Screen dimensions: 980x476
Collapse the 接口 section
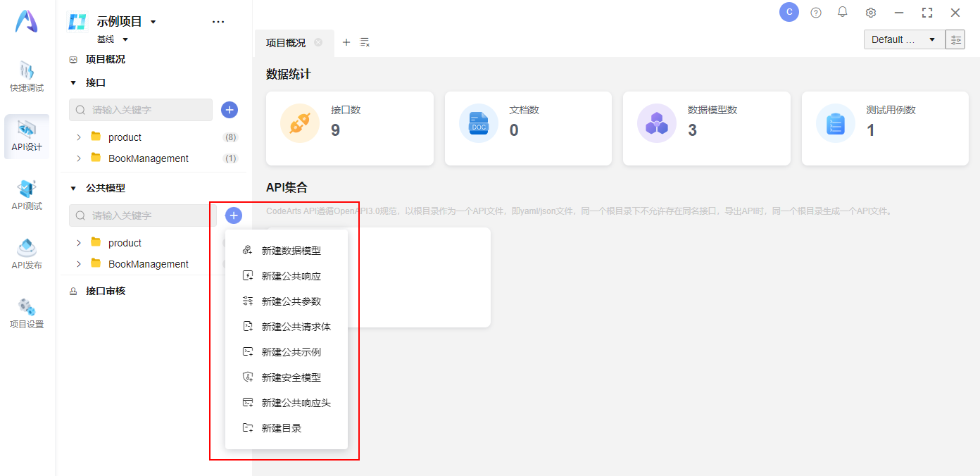tap(73, 82)
